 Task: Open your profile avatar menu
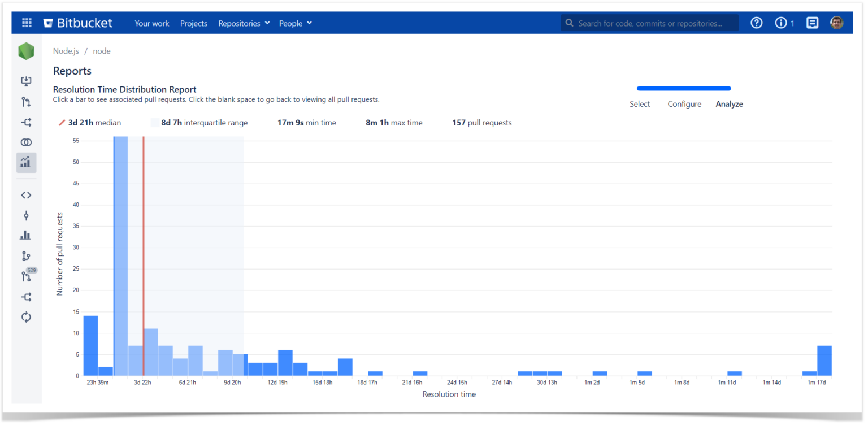click(836, 23)
